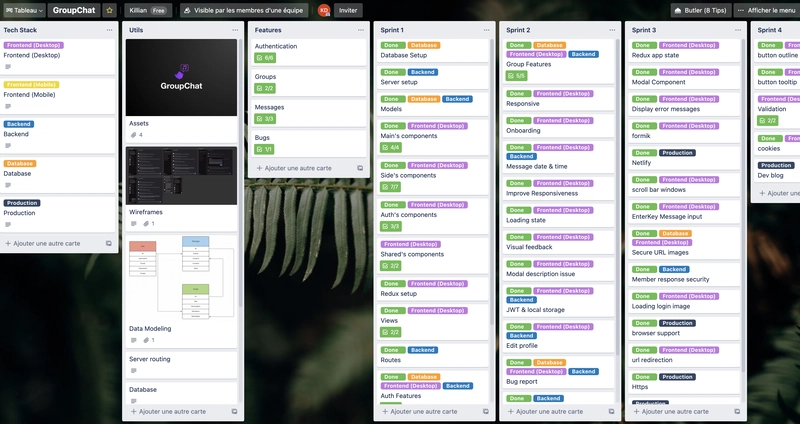Click description icon on Wireframes card
This screenshot has width=800, height=424.
click(134, 223)
